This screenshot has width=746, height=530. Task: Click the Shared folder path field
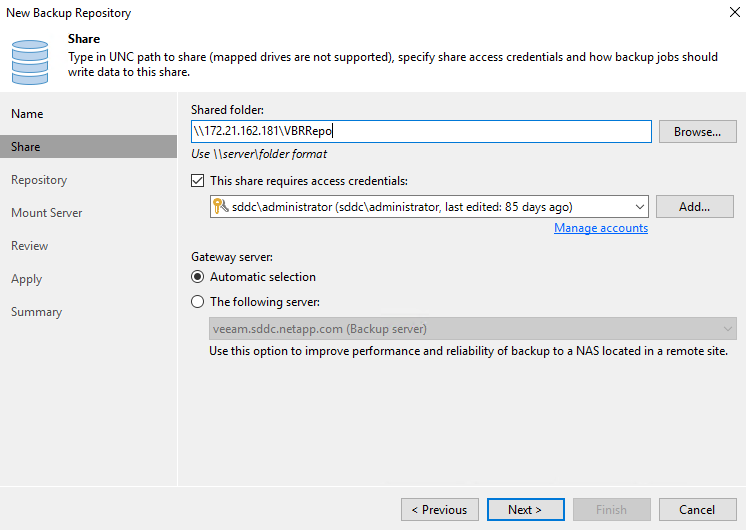(x=420, y=131)
